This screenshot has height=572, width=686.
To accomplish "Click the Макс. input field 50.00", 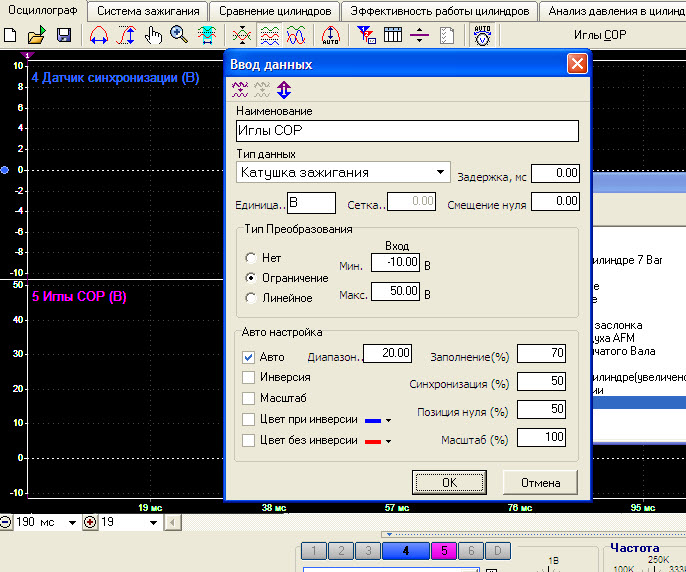I will 396,291.
